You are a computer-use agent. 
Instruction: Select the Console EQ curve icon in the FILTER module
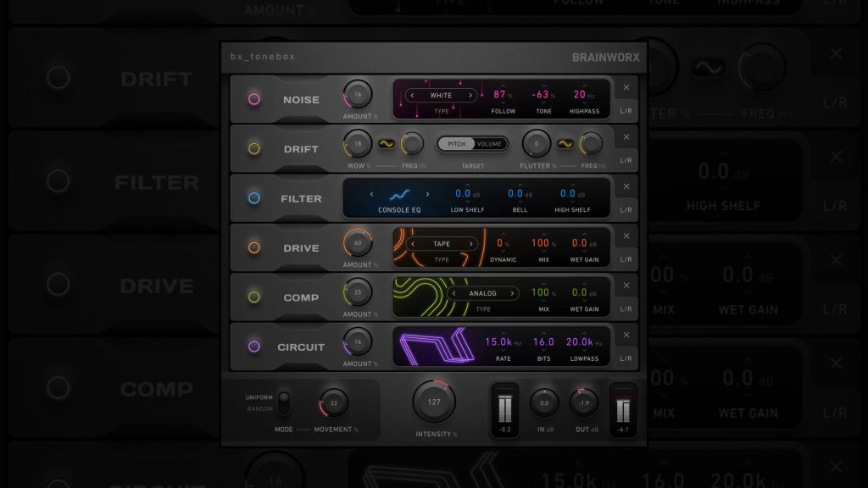(398, 194)
